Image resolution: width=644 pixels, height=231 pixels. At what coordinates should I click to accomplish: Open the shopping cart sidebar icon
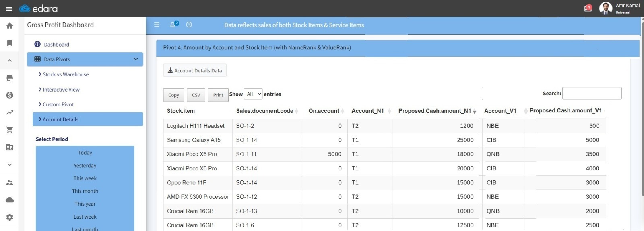[10, 130]
